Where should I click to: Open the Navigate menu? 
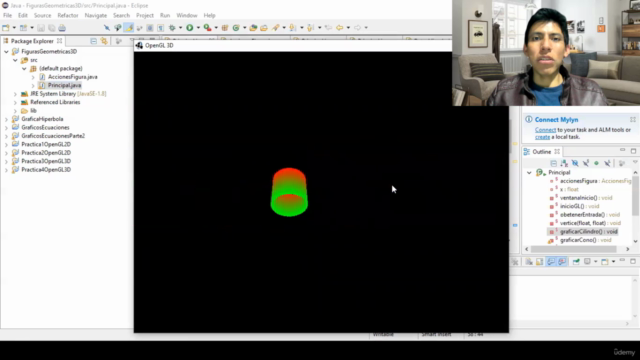[x=96, y=16]
